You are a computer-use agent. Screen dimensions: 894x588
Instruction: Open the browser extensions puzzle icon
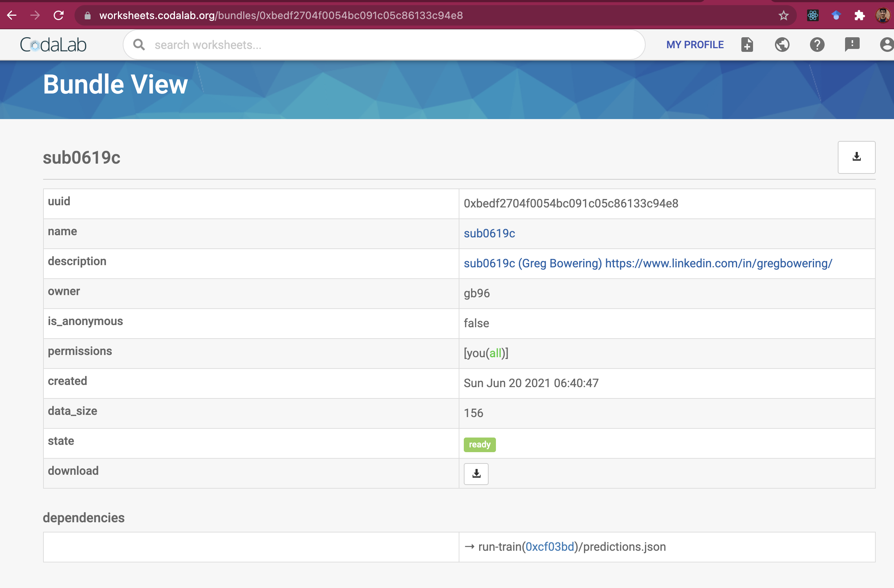859,15
